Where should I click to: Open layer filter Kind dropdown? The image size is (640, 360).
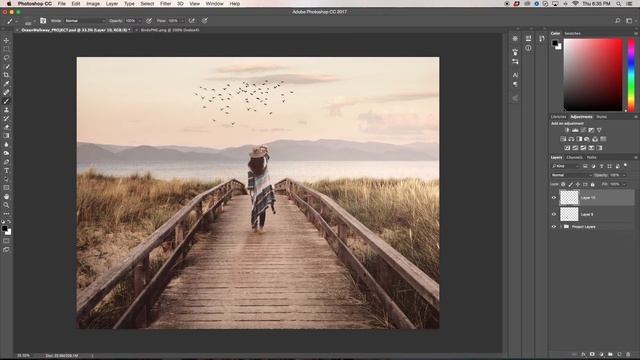tap(565, 166)
